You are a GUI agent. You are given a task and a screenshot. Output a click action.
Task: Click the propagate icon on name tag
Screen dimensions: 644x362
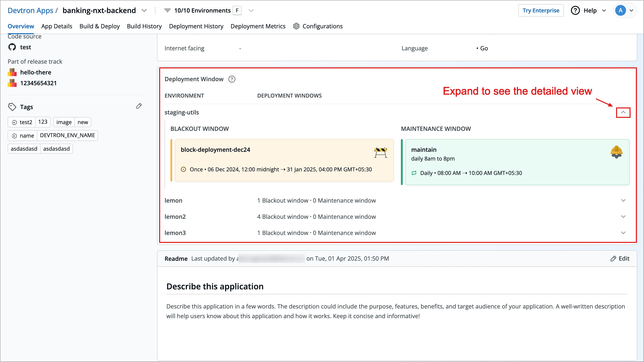click(14, 136)
